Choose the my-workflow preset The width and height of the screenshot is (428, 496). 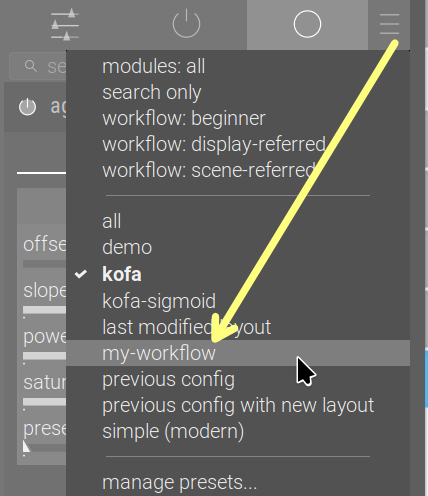coord(159,354)
